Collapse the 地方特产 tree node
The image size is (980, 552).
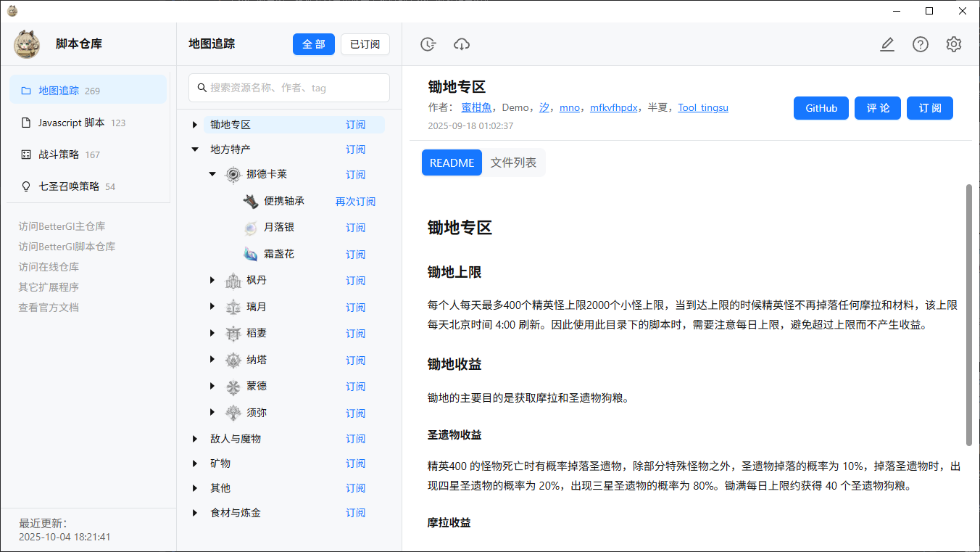194,149
